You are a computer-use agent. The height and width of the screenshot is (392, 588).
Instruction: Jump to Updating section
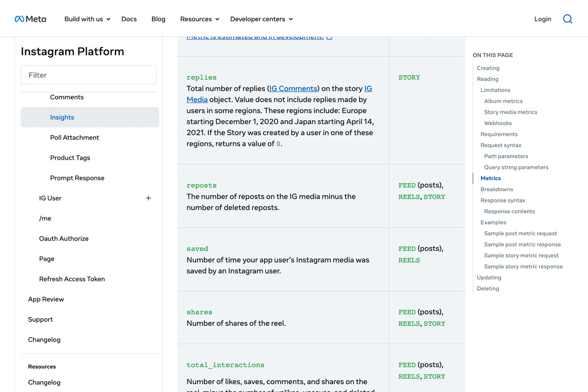tap(489, 277)
